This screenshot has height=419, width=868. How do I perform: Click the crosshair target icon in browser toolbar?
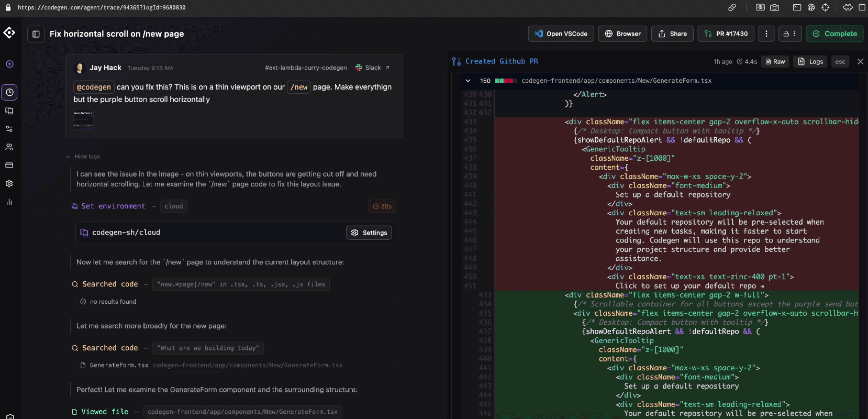pyautogui.click(x=826, y=7)
